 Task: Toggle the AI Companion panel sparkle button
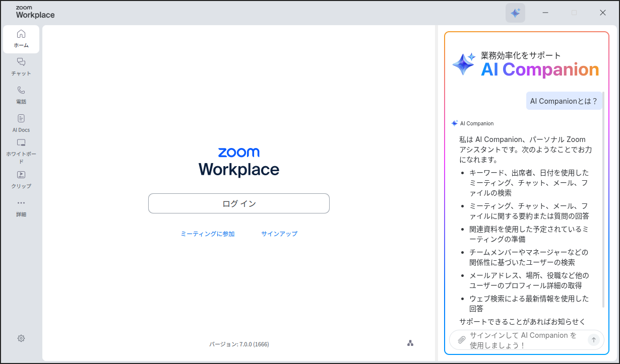[x=515, y=13]
